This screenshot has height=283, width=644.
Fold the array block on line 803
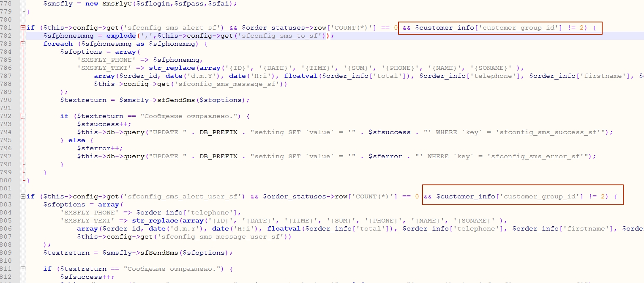22,205
